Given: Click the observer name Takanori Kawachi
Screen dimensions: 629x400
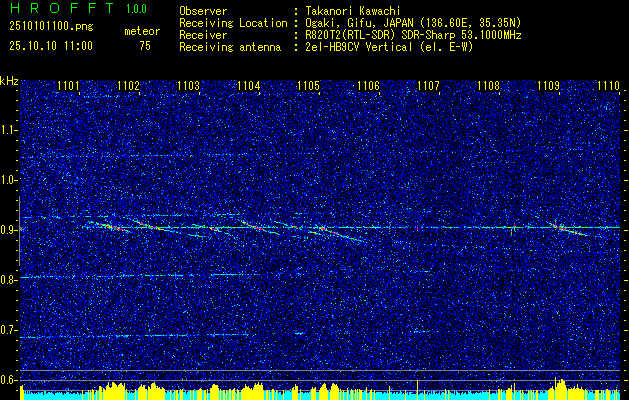Looking at the screenshot, I should pyautogui.click(x=353, y=11).
